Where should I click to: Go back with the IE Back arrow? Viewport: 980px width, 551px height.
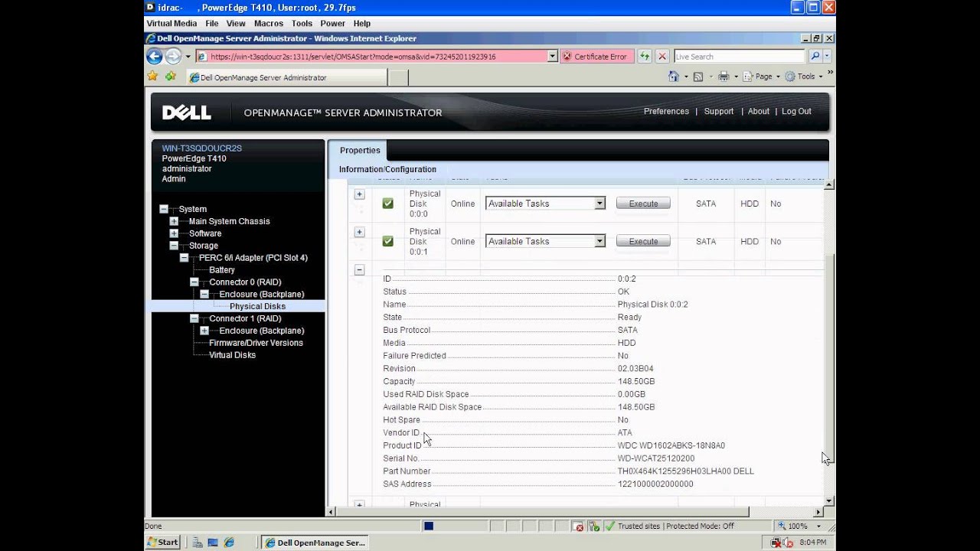pyautogui.click(x=154, y=56)
